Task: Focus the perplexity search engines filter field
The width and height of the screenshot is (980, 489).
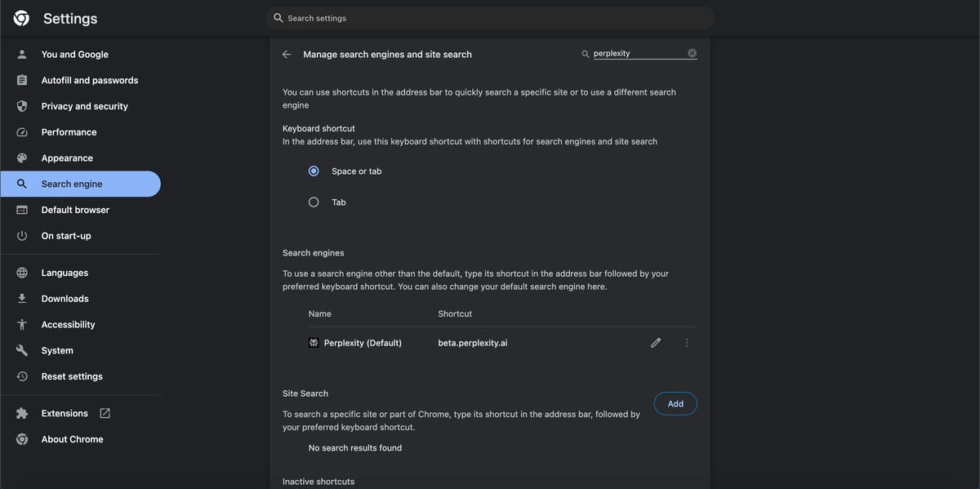Action: 637,54
